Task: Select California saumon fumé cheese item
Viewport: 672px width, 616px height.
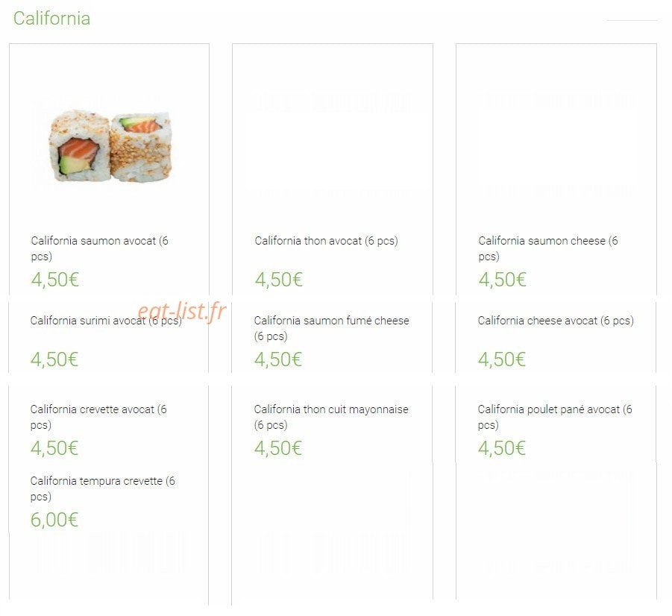Action: pyautogui.click(x=331, y=328)
